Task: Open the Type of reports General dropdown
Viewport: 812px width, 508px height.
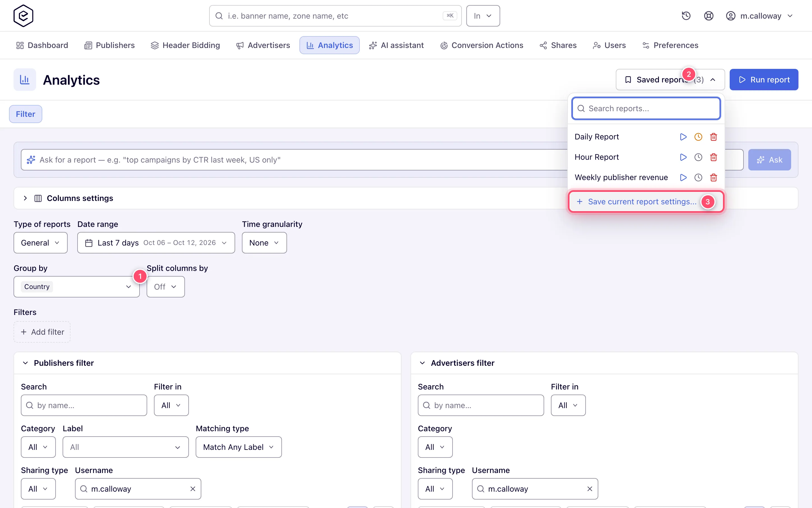Action: coord(40,243)
